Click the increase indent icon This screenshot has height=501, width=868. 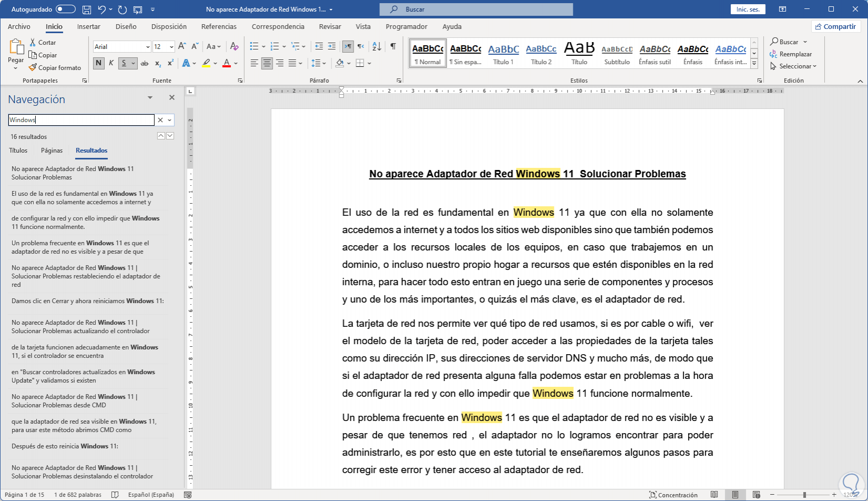click(x=331, y=46)
